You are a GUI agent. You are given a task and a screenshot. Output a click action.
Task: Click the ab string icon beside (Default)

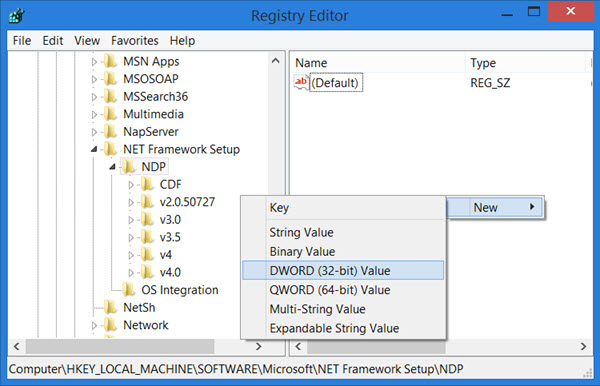point(301,82)
